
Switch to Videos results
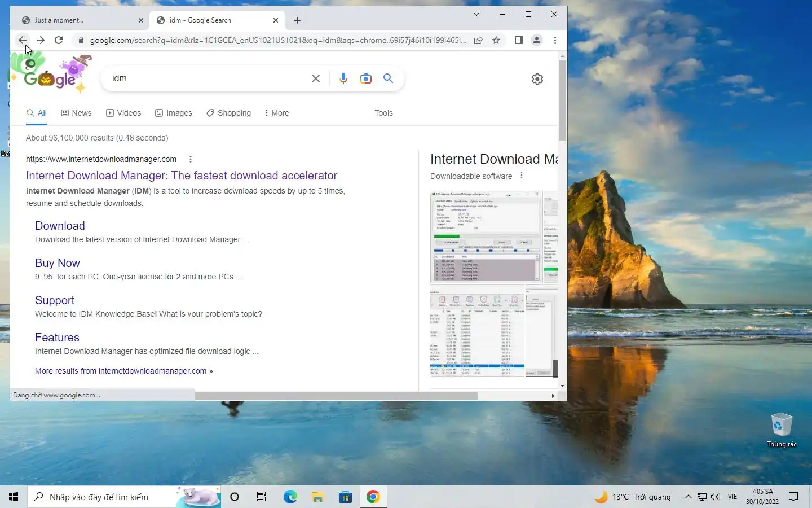point(123,113)
